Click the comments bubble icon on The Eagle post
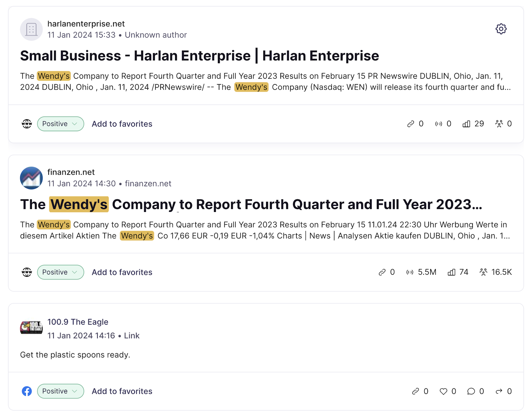 471,391
